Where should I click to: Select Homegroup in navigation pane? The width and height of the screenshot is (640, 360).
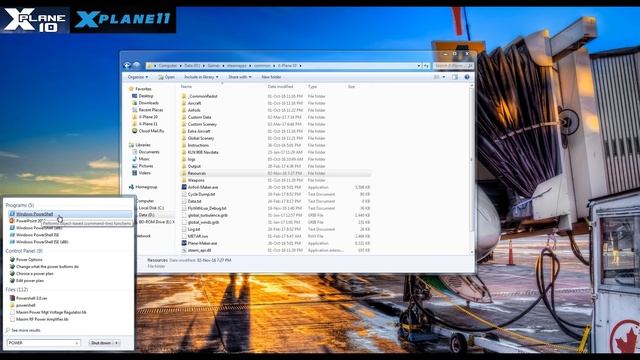(x=143, y=187)
